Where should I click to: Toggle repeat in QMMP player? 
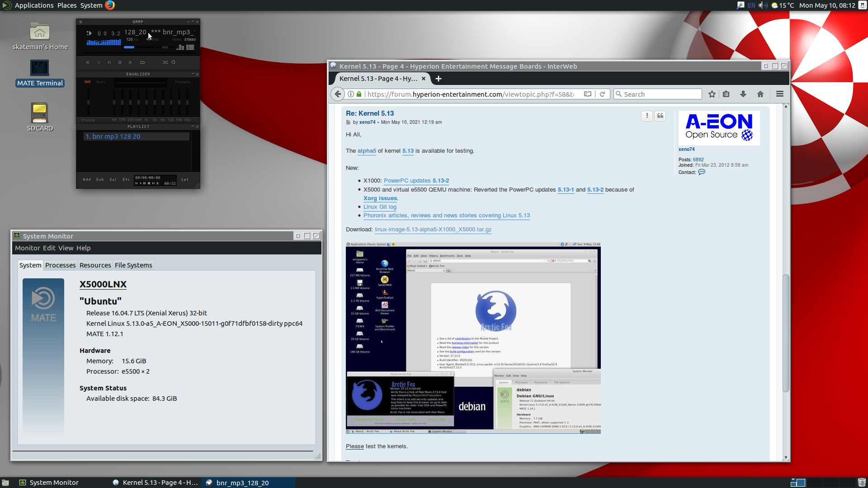[173, 62]
